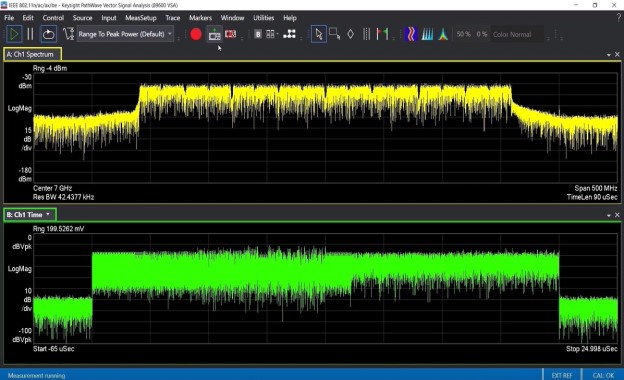The width and height of the screenshot is (624, 380).
Task: Open the Range To Peak Power dropdown
Action: [x=125, y=34]
